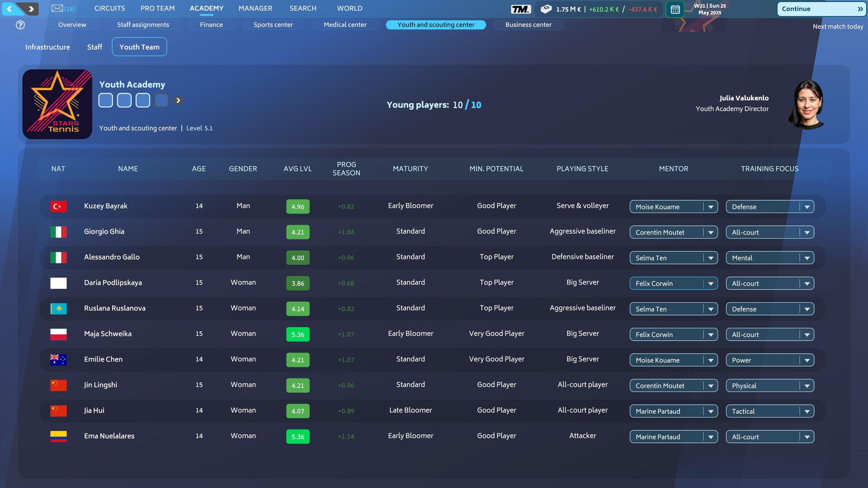This screenshot has width=868, height=488.
Task: Open the help question mark icon
Action: tap(20, 25)
